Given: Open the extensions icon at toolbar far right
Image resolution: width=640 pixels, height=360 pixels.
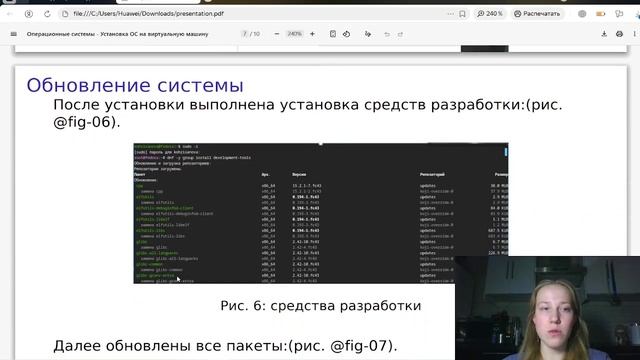Looking at the screenshot, I should (x=619, y=14).
